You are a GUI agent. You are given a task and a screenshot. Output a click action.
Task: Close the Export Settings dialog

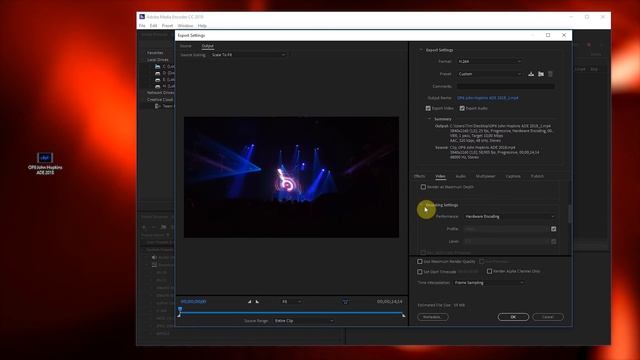click(564, 35)
